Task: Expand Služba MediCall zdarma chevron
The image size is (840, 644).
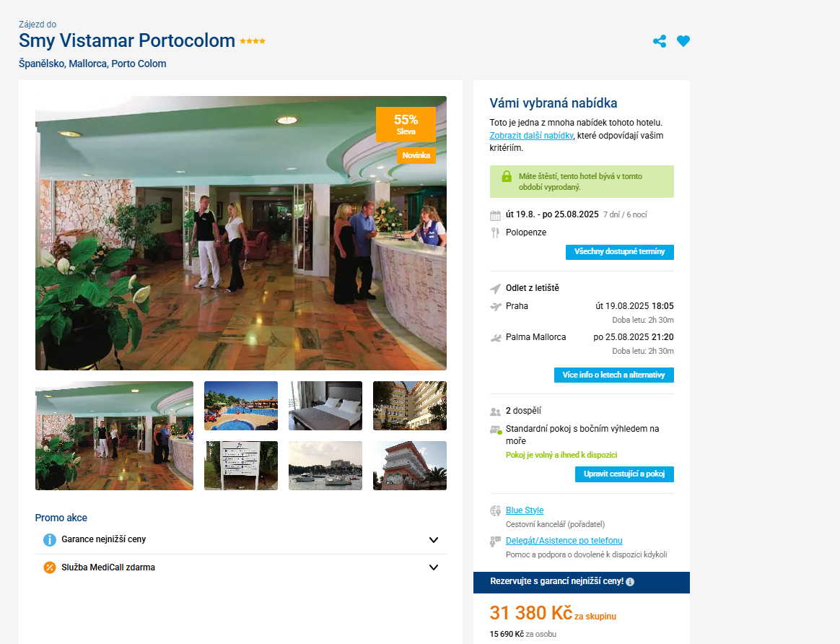Action: 434,567
